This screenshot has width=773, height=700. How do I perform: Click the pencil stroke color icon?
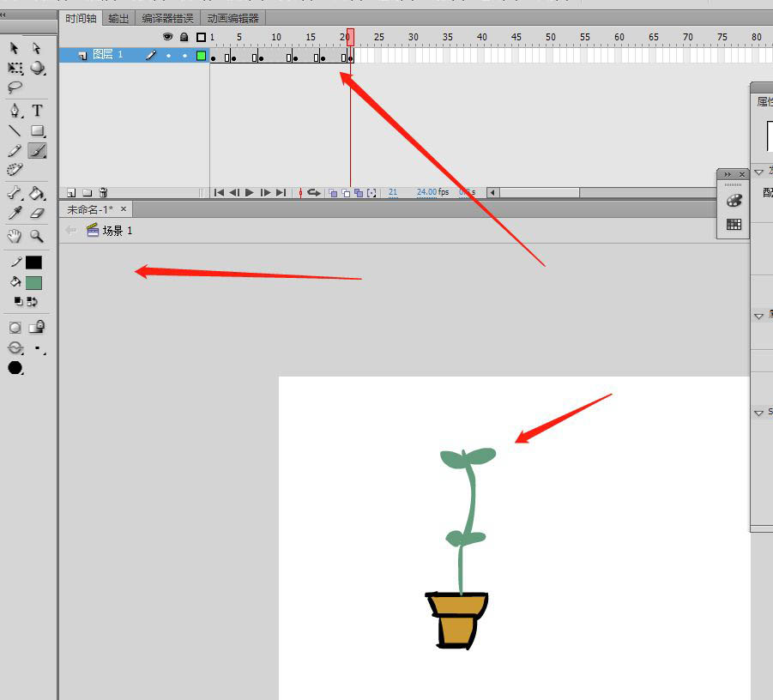pos(16,262)
